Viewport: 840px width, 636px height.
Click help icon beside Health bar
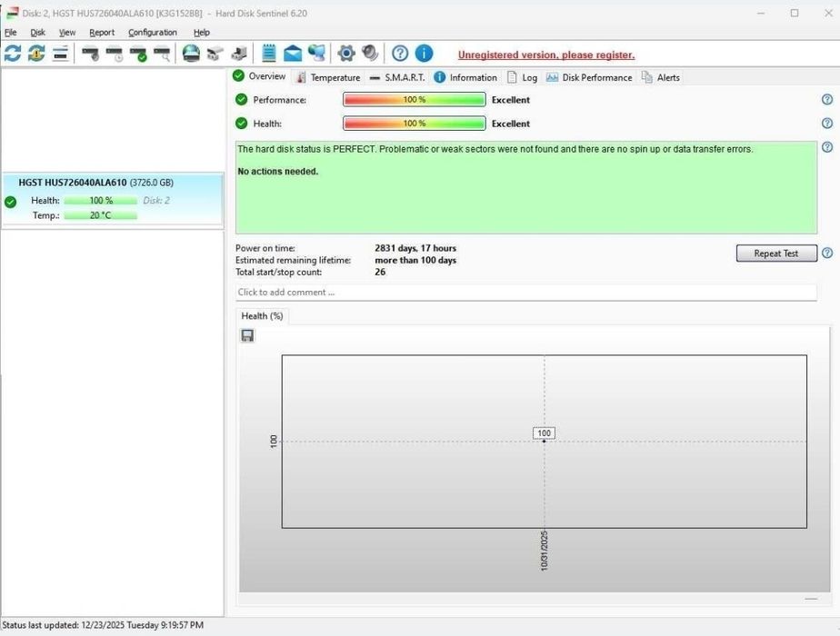click(x=827, y=124)
